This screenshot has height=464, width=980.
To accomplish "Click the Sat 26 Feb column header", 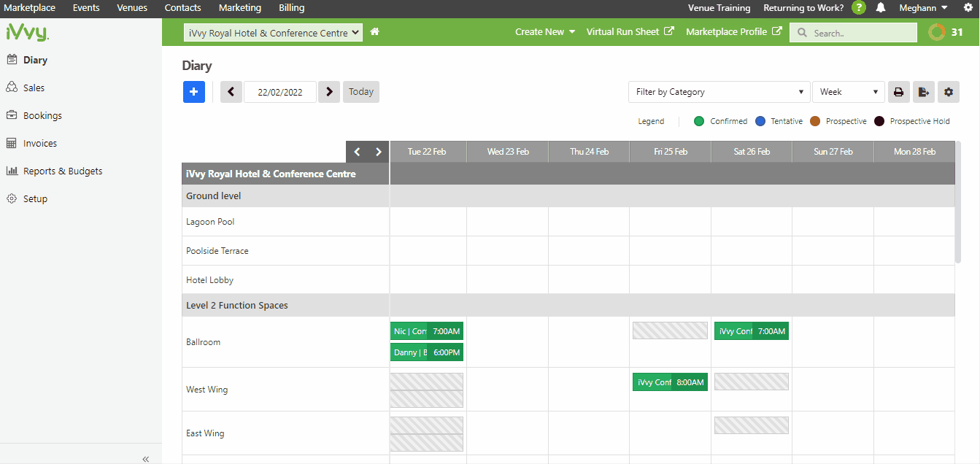I will pyautogui.click(x=752, y=152).
